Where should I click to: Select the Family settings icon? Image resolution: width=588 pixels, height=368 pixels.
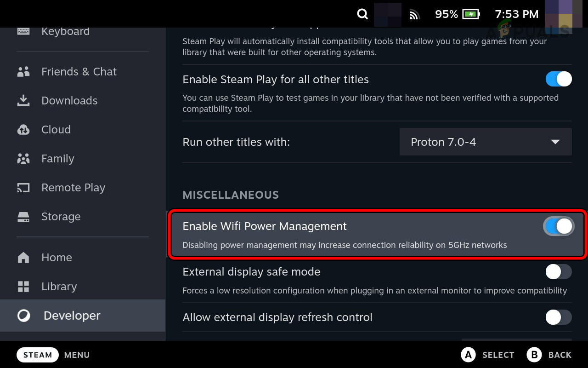[x=23, y=158]
